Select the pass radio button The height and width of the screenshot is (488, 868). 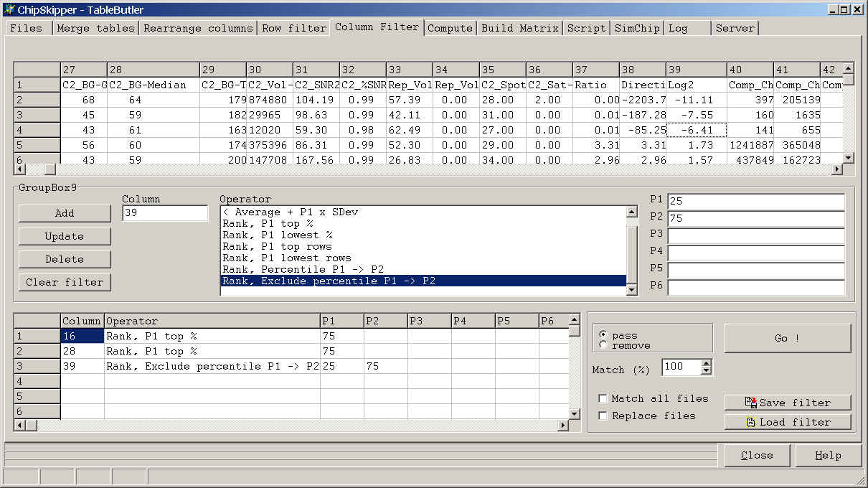(x=603, y=335)
